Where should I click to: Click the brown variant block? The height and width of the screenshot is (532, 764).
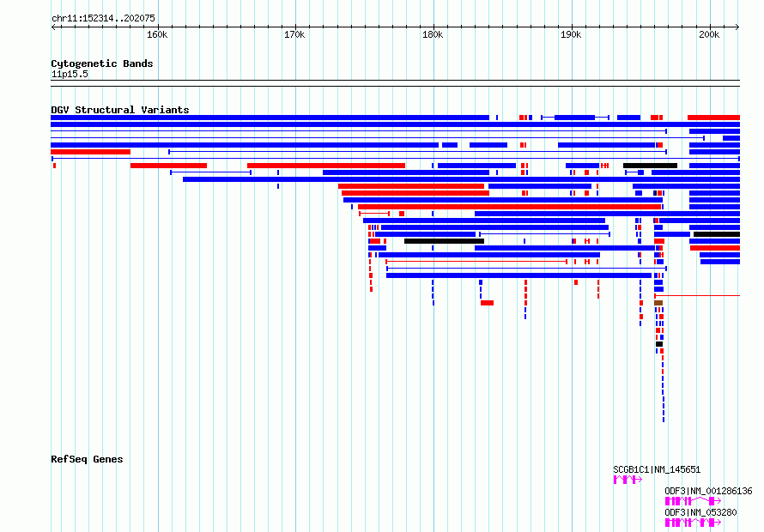pyautogui.click(x=658, y=303)
